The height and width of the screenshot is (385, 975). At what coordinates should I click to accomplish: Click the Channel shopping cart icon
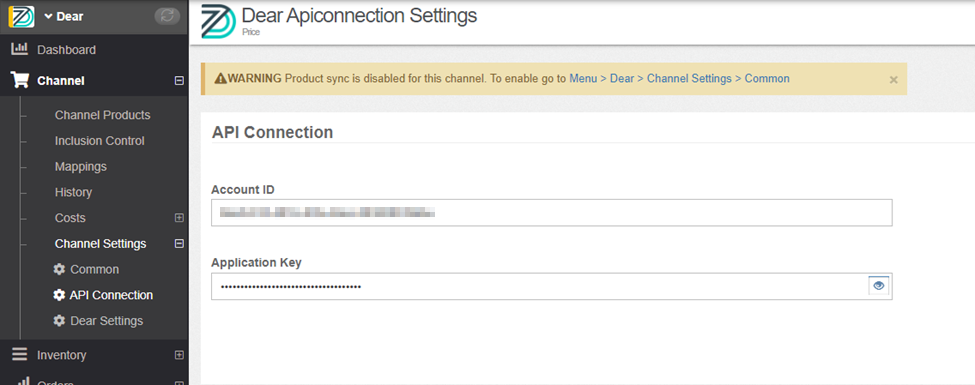(21, 80)
